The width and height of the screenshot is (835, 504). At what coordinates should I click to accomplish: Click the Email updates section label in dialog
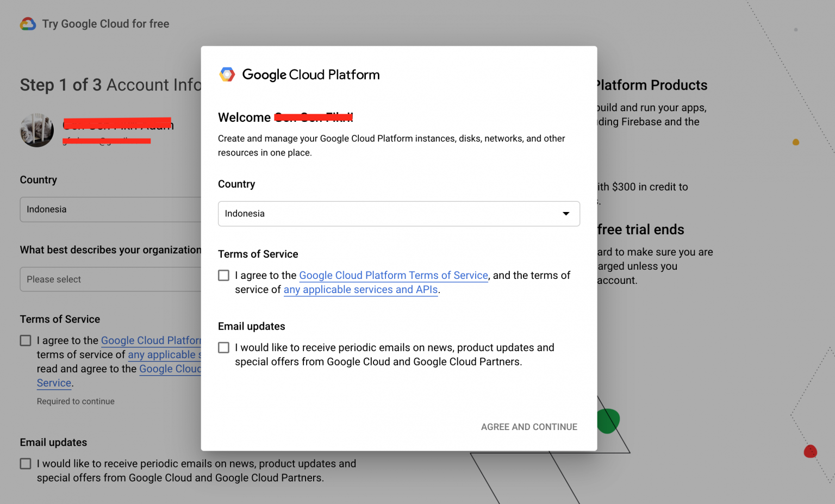[x=251, y=326]
